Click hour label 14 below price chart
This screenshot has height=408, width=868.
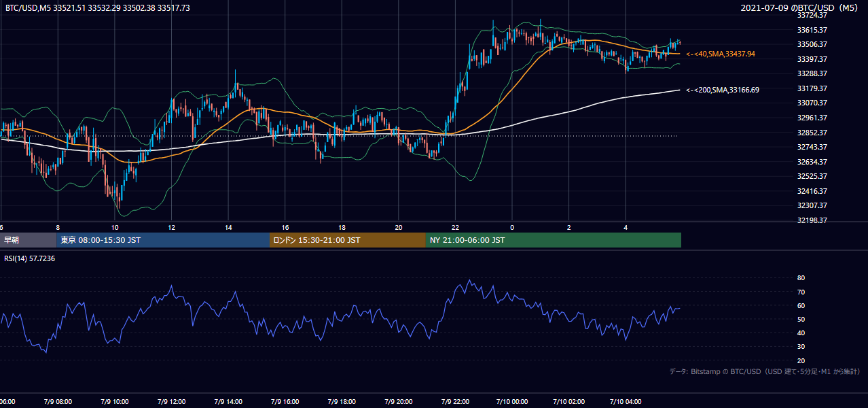click(228, 227)
